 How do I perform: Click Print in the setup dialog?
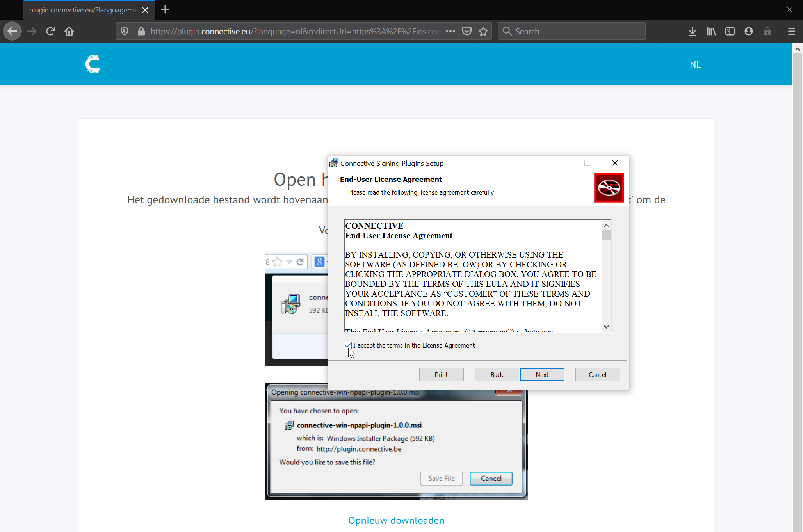pyautogui.click(x=441, y=374)
